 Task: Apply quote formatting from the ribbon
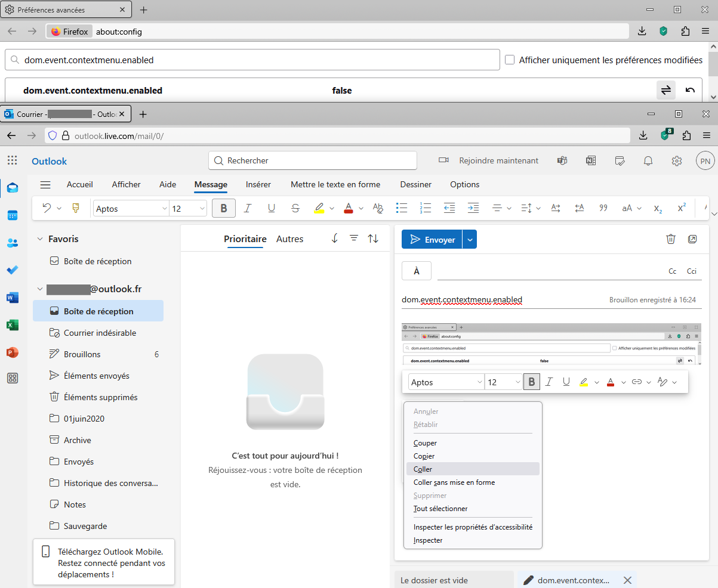pos(603,208)
